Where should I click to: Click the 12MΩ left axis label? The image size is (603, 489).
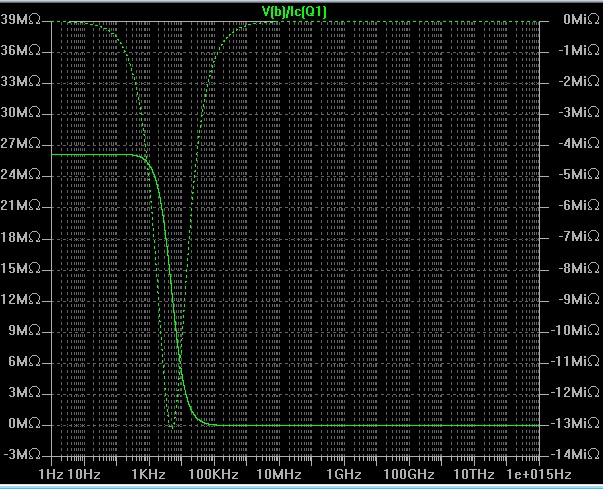tap(21, 299)
